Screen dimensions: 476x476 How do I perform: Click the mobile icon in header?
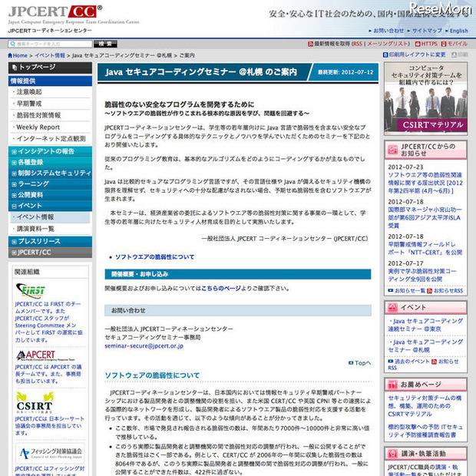click(x=444, y=44)
